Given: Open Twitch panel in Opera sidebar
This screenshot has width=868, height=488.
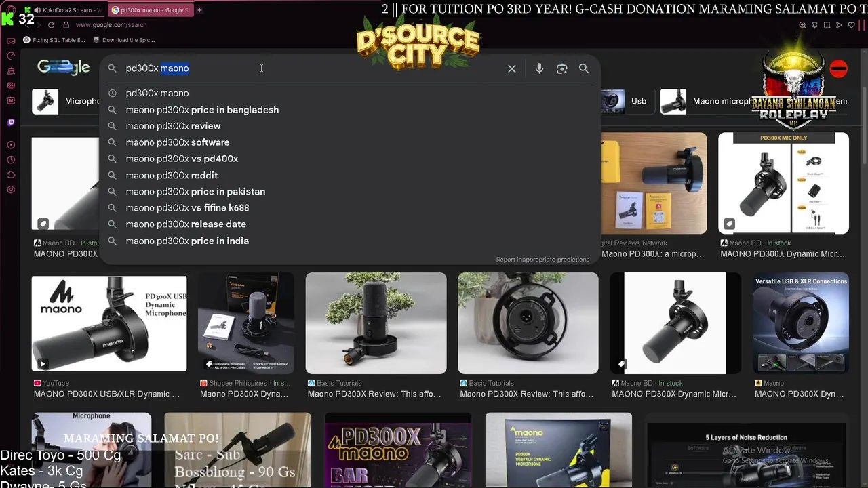Looking at the screenshot, I should pos(11,123).
